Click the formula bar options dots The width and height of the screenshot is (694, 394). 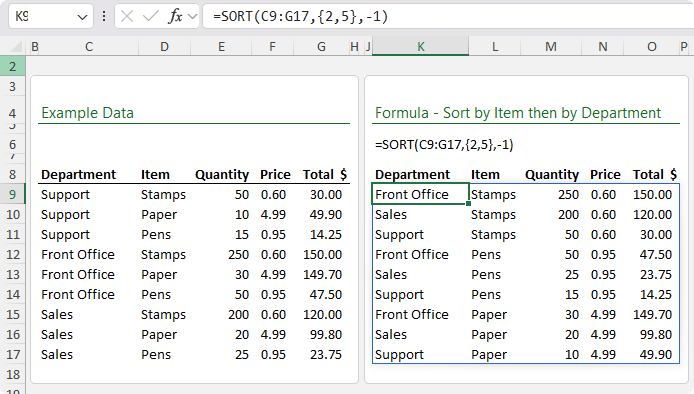[104, 16]
